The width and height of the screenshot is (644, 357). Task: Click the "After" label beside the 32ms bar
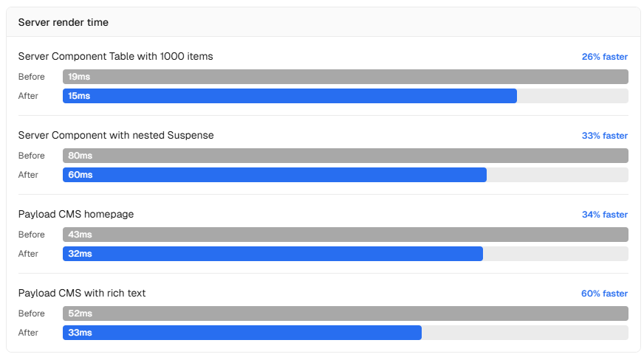[28, 254]
